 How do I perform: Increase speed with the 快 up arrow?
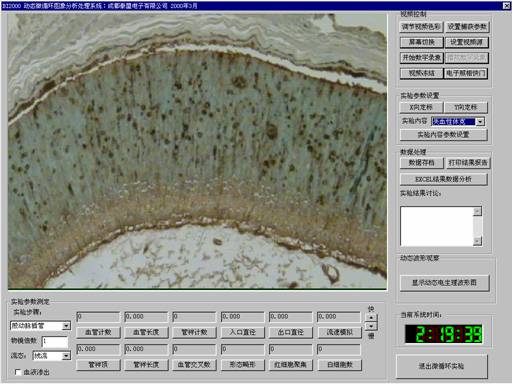(x=371, y=317)
